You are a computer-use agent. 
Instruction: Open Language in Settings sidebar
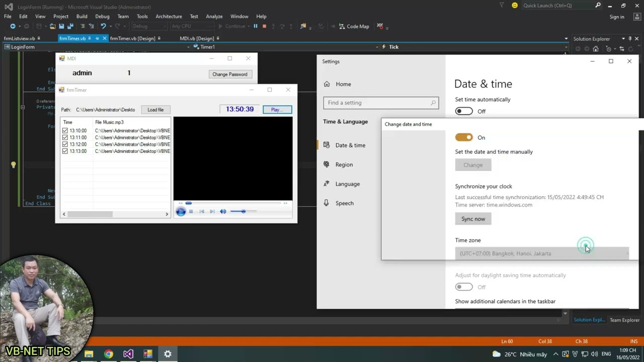click(x=348, y=184)
